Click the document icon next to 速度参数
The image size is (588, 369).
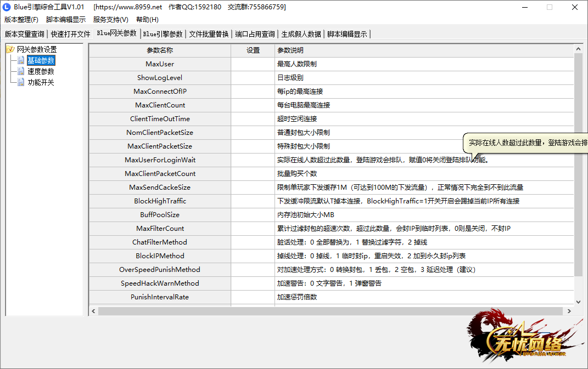pos(21,71)
